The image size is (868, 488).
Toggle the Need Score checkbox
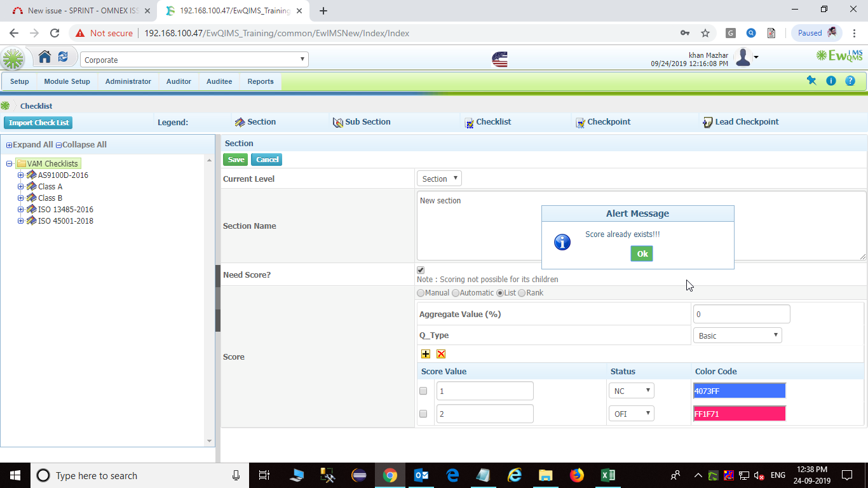(421, 270)
